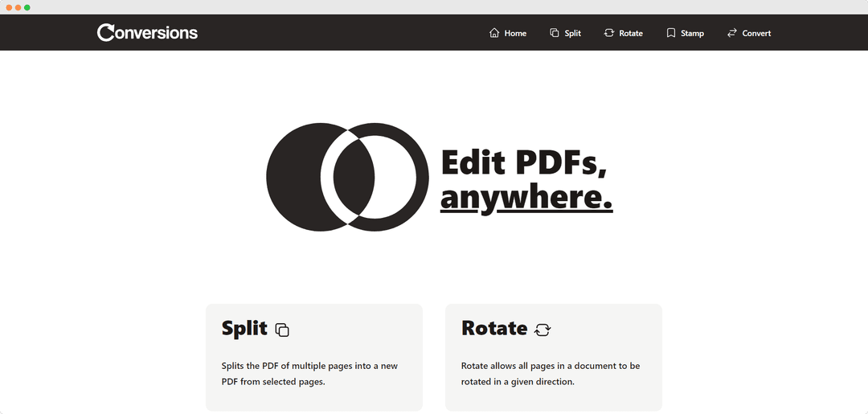Go to the Split page from the navbar

point(565,33)
